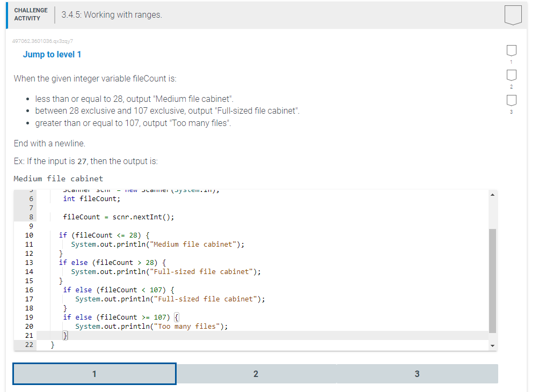The width and height of the screenshot is (539, 392).
Task: Click the level 2 completion badge
Action: 512,75
